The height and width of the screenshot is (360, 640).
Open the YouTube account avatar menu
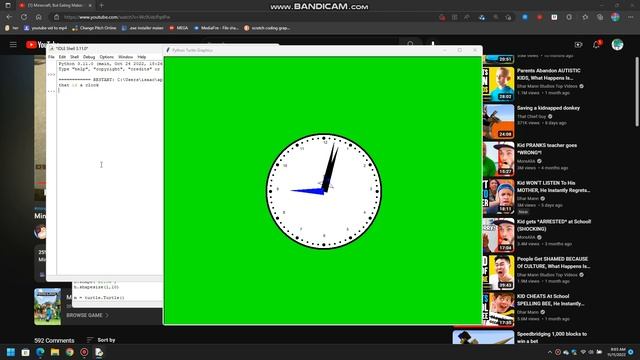(617, 44)
